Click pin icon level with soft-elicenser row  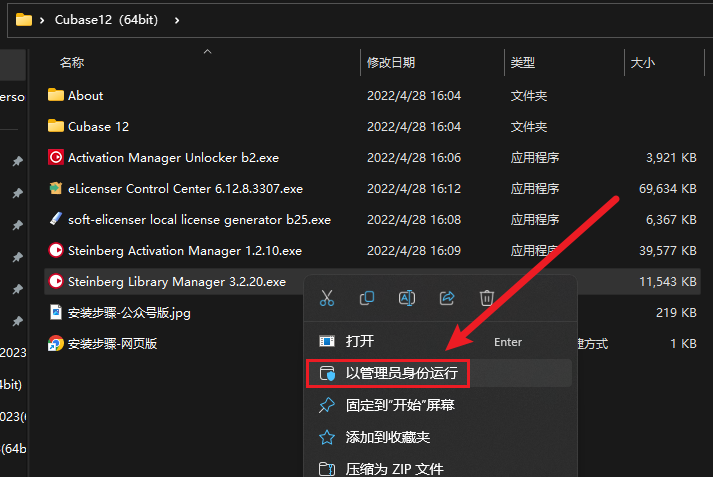(x=17, y=225)
